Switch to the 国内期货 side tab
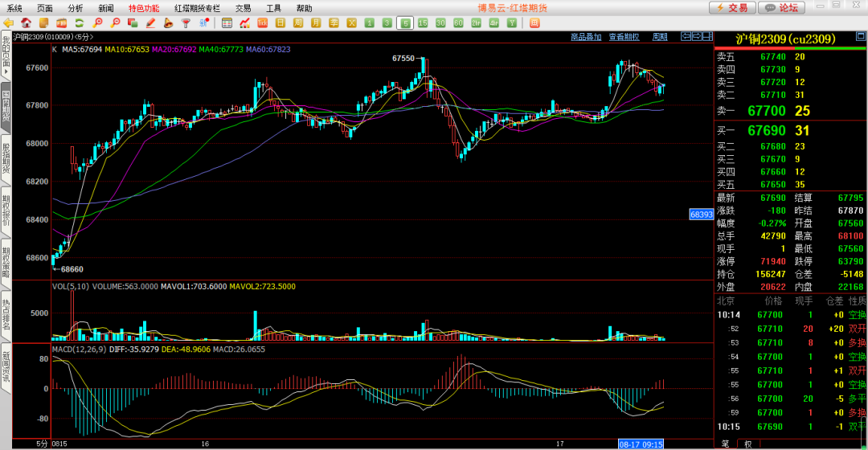This screenshot has width=868, height=450. pyautogui.click(x=6, y=107)
